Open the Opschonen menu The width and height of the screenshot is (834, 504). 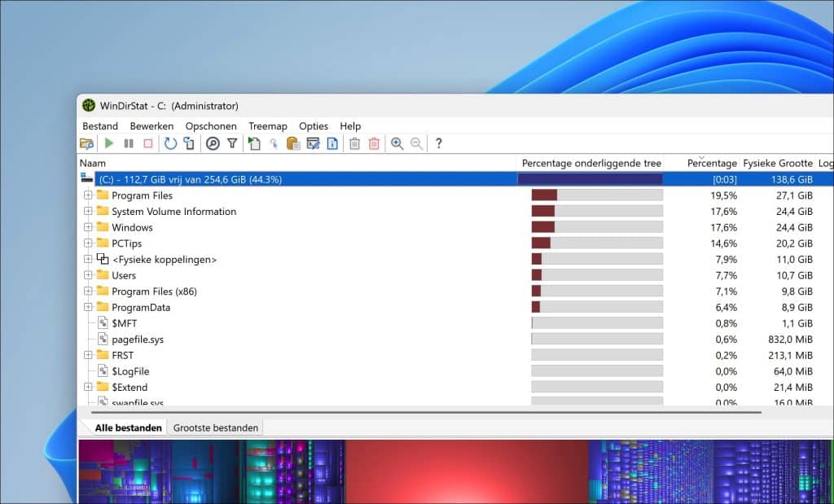(211, 126)
